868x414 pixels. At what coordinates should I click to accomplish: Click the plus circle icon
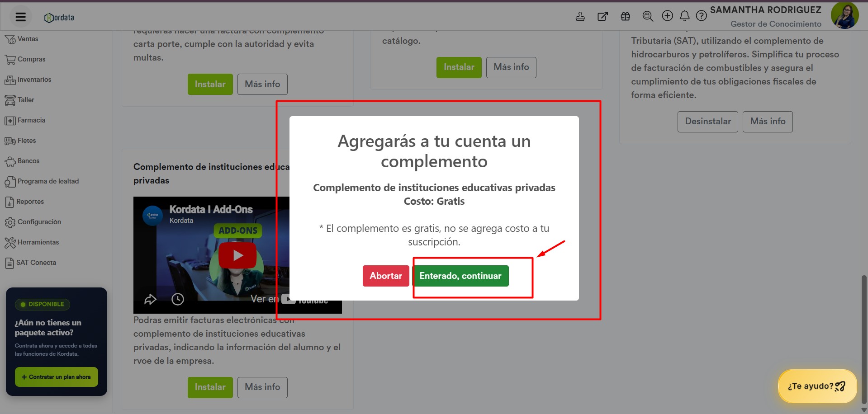pyautogui.click(x=667, y=16)
